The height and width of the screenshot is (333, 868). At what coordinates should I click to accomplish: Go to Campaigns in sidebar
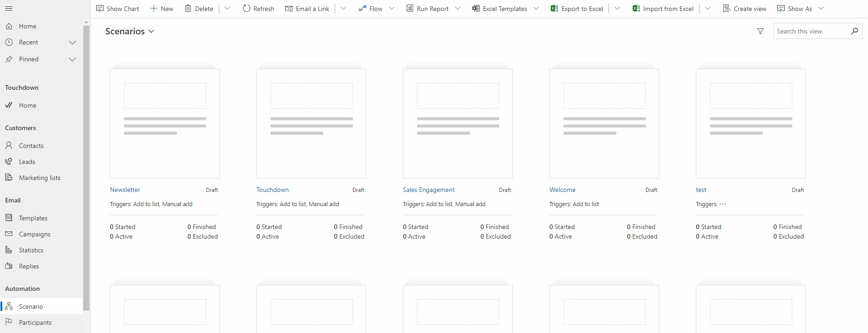click(34, 234)
